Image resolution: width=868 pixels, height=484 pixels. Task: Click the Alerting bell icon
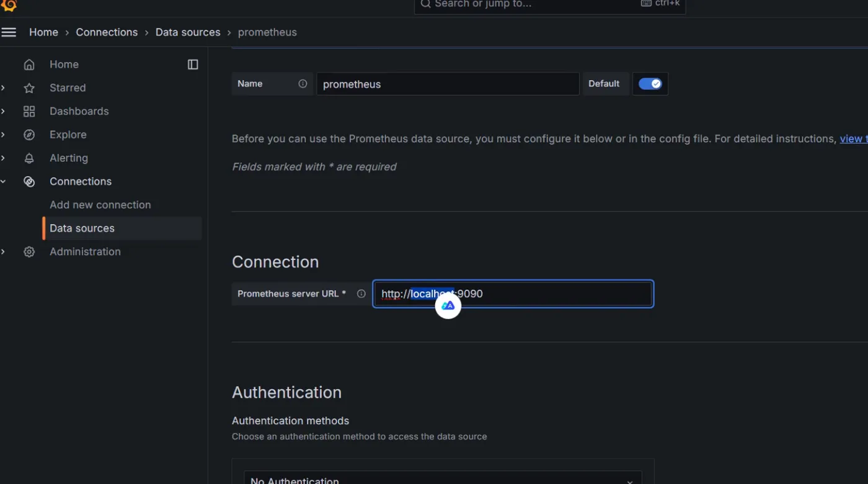tap(29, 158)
